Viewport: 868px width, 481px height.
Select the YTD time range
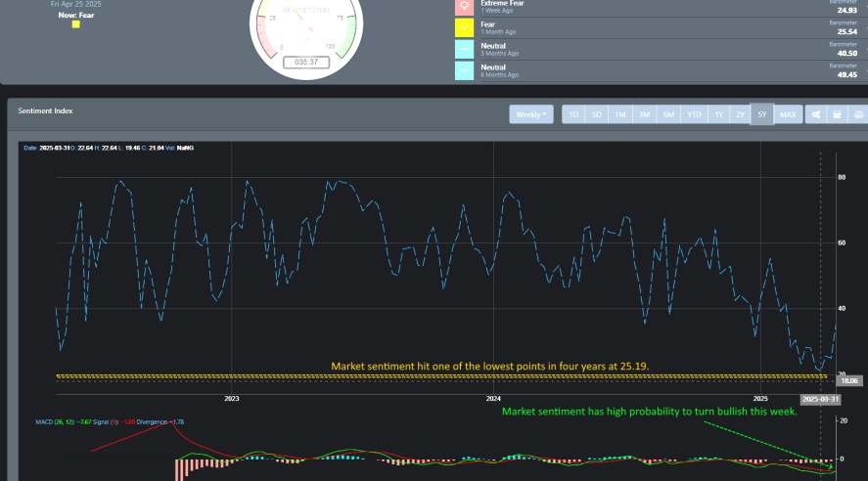pyautogui.click(x=694, y=114)
